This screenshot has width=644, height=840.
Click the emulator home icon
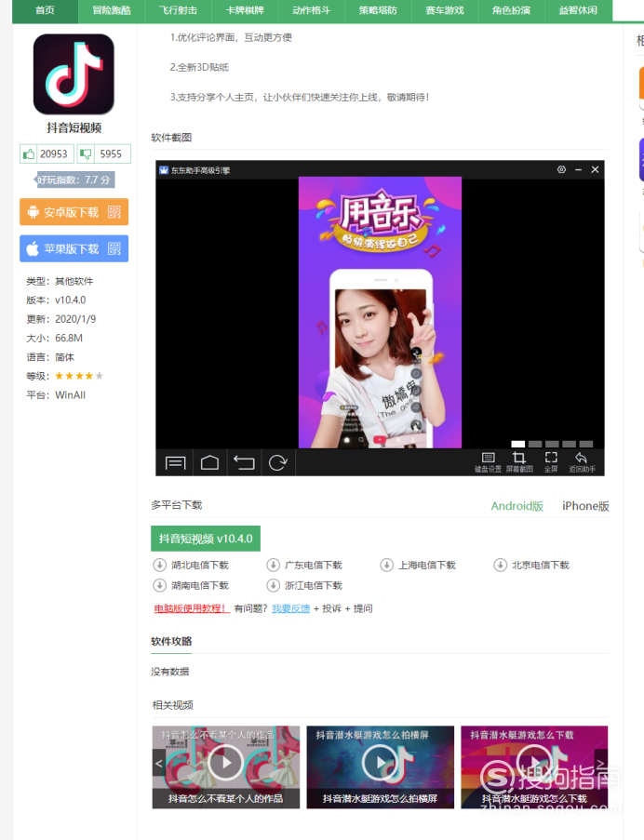click(209, 463)
